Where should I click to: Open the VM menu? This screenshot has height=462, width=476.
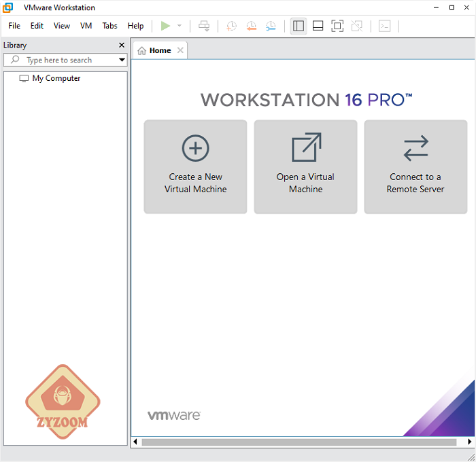point(86,26)
